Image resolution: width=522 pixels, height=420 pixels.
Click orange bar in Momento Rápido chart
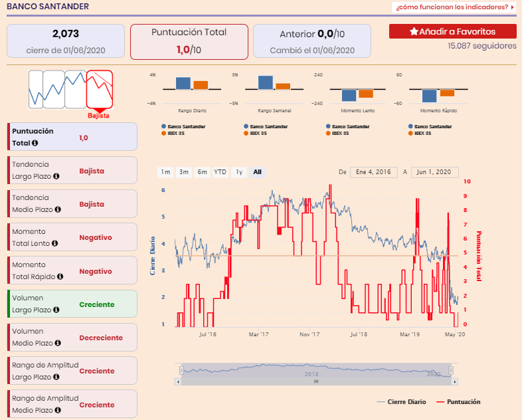click(x=447, y=93)
